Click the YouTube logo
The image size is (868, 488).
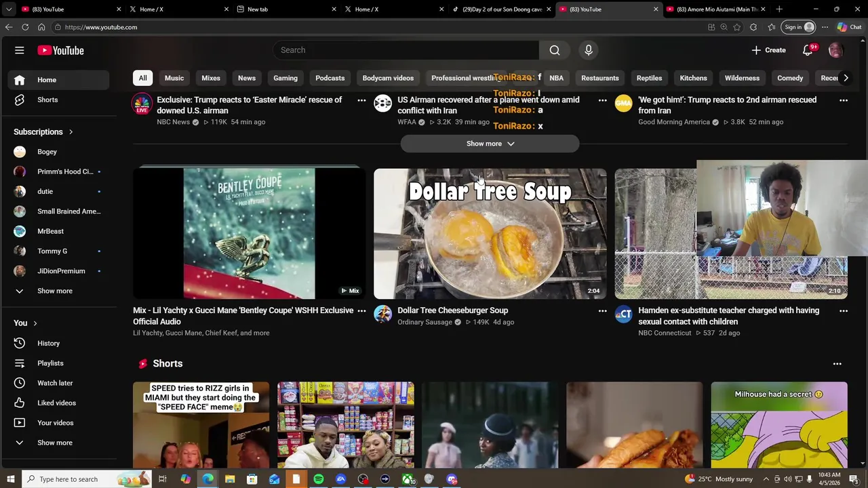60,50
